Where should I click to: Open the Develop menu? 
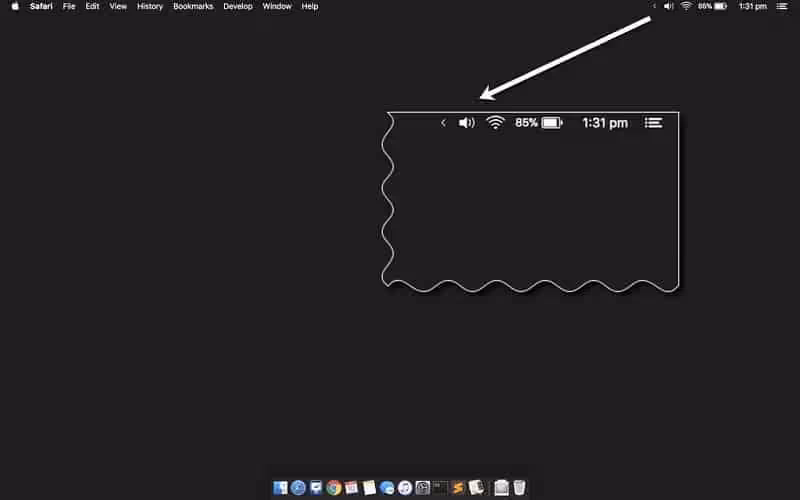click(x=238, y=6)
